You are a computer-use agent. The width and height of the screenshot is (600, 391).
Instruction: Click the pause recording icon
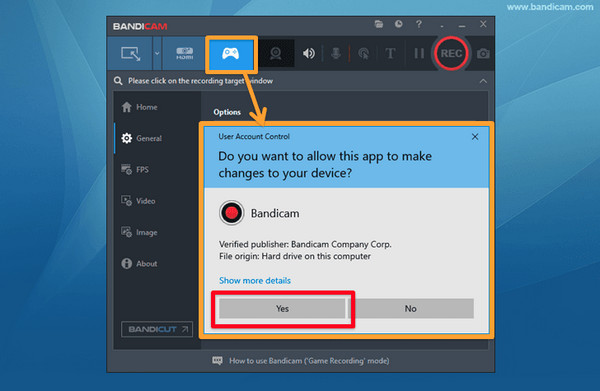[419, 54]
